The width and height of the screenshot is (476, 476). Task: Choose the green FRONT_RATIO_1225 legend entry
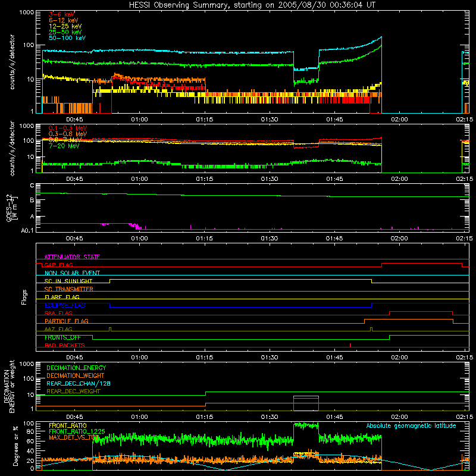click(x=77, y=431)
